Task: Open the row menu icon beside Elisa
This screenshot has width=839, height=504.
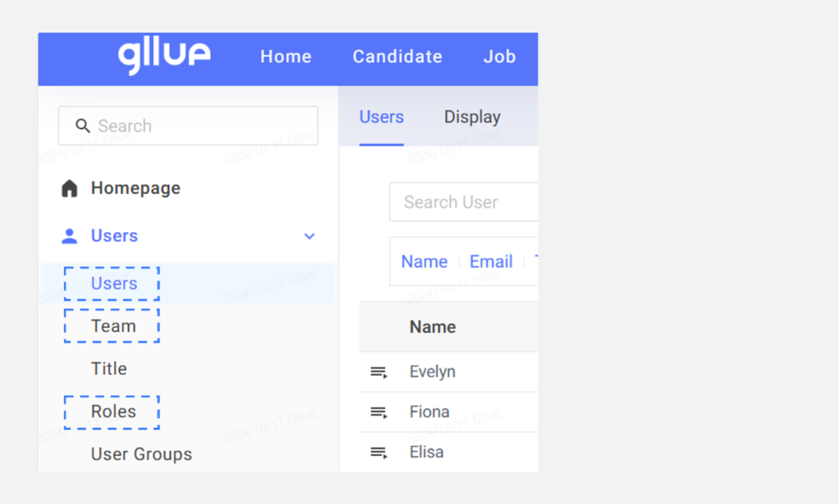Action: tap(379, 453)
